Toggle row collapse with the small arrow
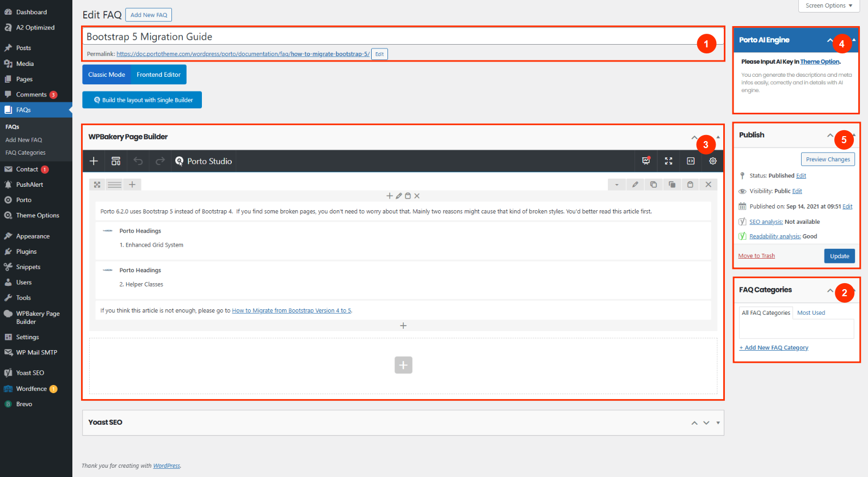The height and width of the screenshot is (477, 868). tap(617, 185)
